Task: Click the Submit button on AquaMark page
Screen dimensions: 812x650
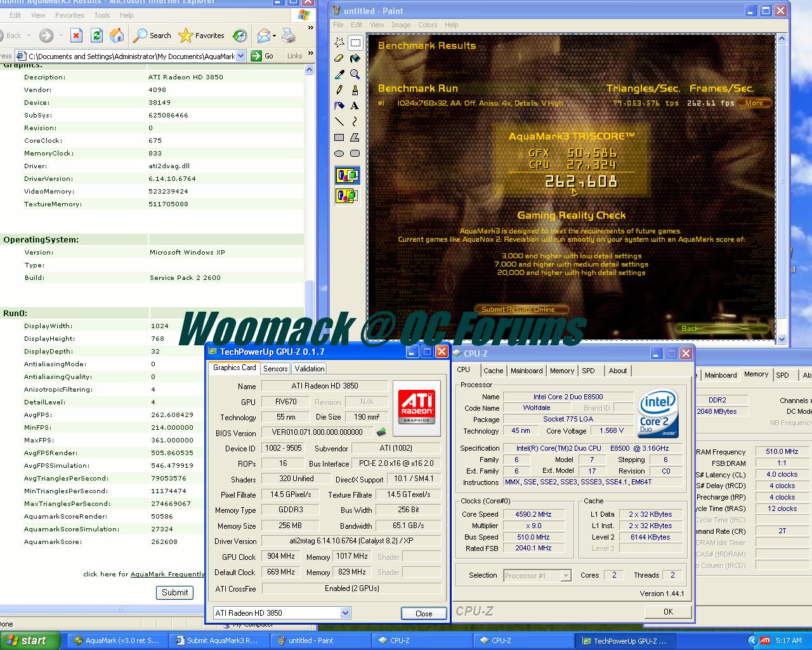Action: click(174, 592)
